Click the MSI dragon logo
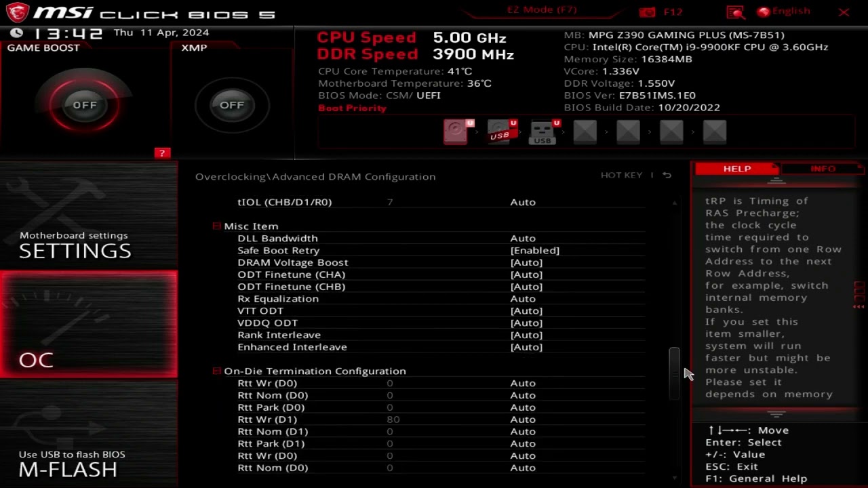This screenshot has width=868, height=488. pos(16,12)
